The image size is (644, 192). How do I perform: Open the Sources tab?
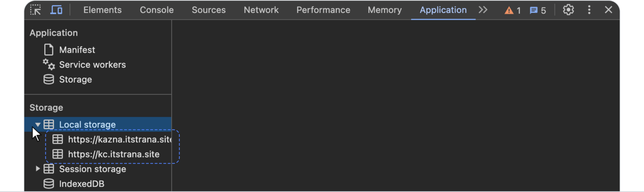pyautogui.click(x=209, y=10)
